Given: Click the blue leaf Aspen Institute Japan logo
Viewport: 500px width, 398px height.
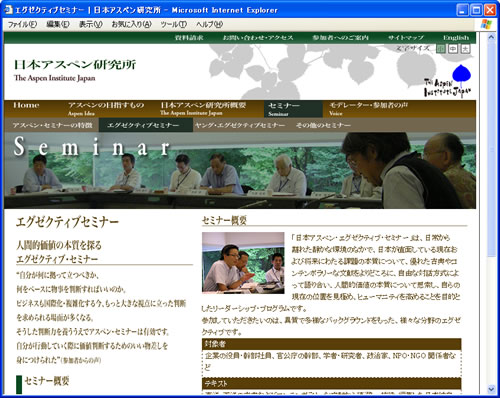Looking at the screenshot, I should [x=448, y=81].
